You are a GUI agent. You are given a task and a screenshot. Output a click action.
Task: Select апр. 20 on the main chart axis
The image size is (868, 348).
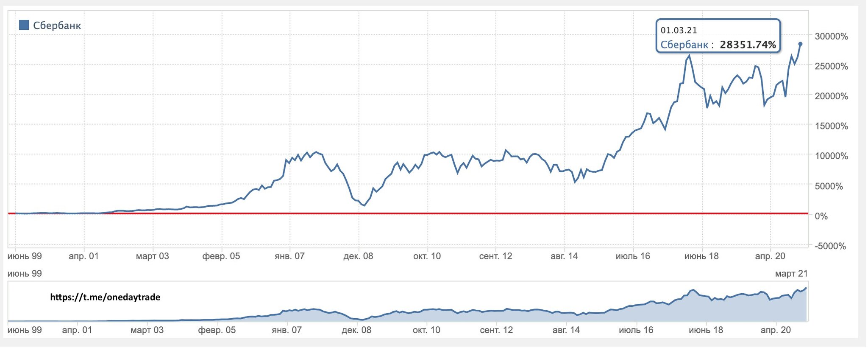point(770,256)
